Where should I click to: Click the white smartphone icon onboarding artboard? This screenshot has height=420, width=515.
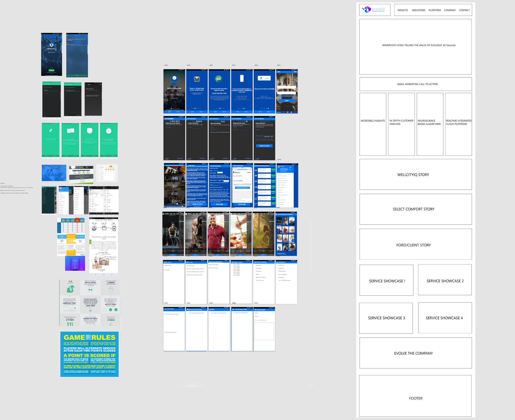[x=242, y=91]
